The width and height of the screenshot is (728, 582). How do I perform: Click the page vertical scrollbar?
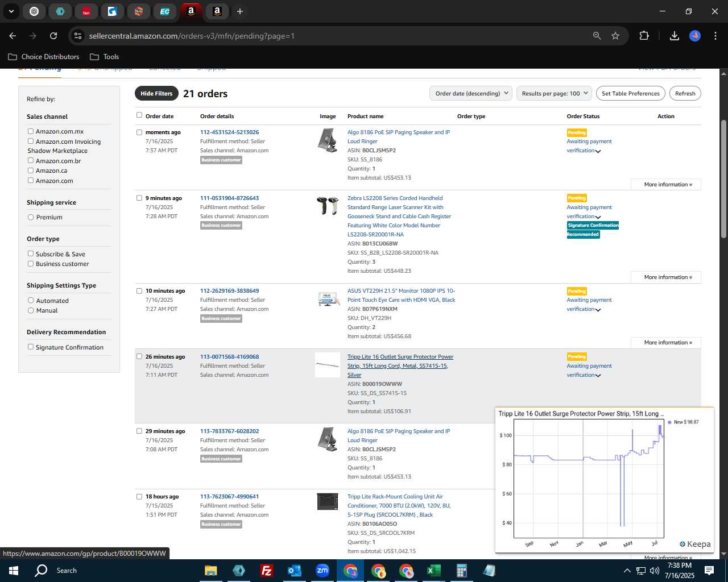coord(723,179)
